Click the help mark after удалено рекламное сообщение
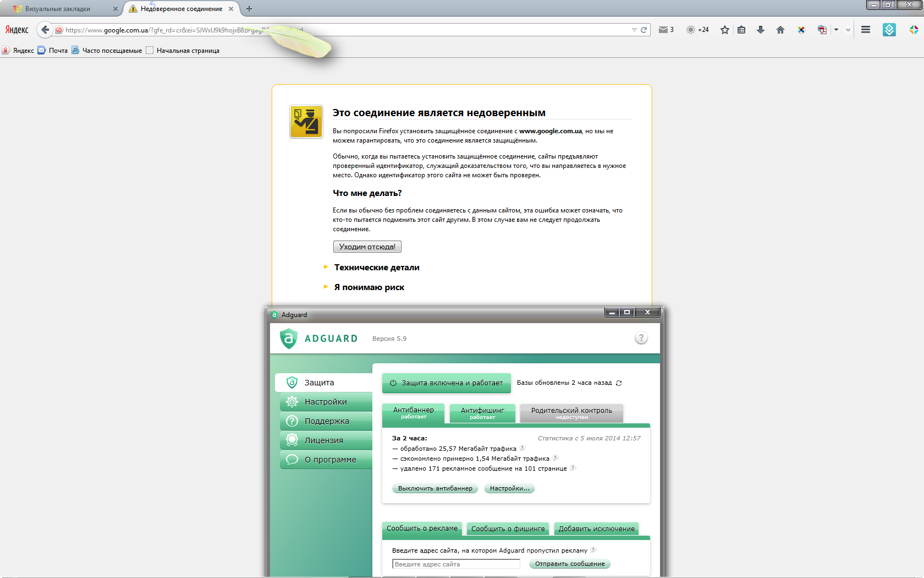This screenshot has height=578, width=924. (x=573, y=468)
